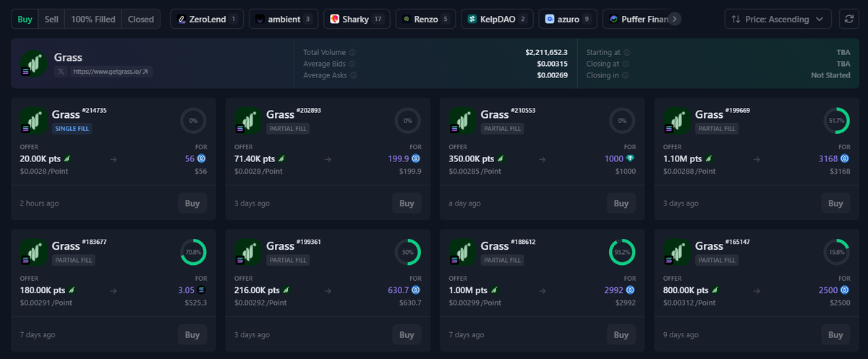The height and width of the screenshot is (359, 868).
Task: Select the KelpDAO project chip
Action: 497,20
